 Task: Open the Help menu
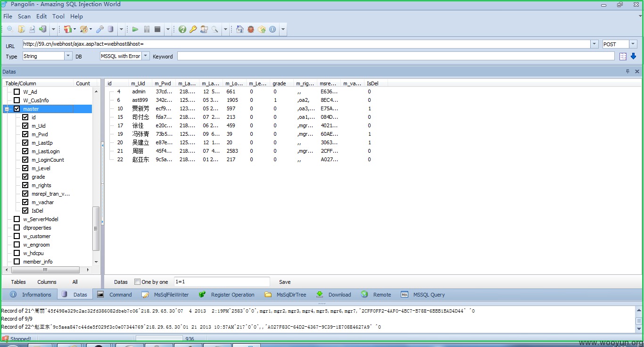(76, 16)
